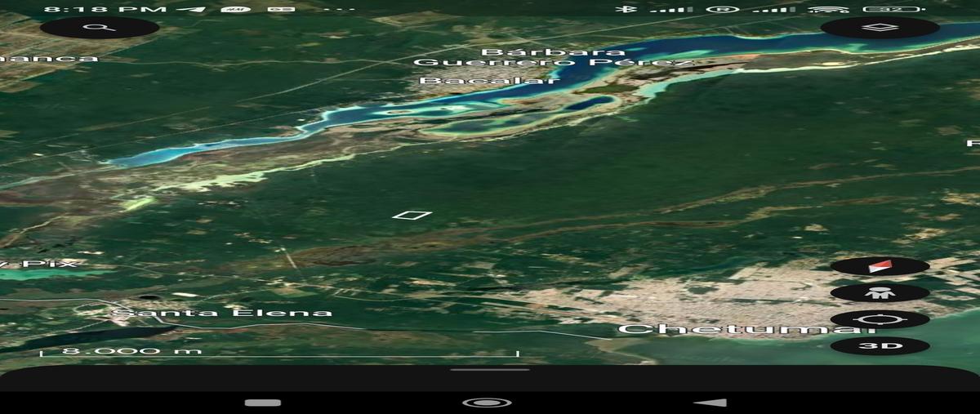Tap the Santa Elena place label
Viewport: 980px width, 414px height.
(x=222, y=313)
